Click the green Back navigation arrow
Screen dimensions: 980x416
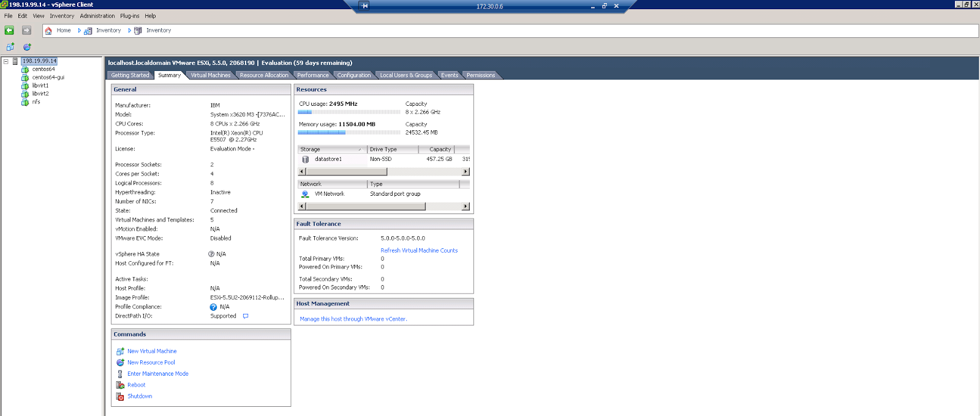click(9, 30)
